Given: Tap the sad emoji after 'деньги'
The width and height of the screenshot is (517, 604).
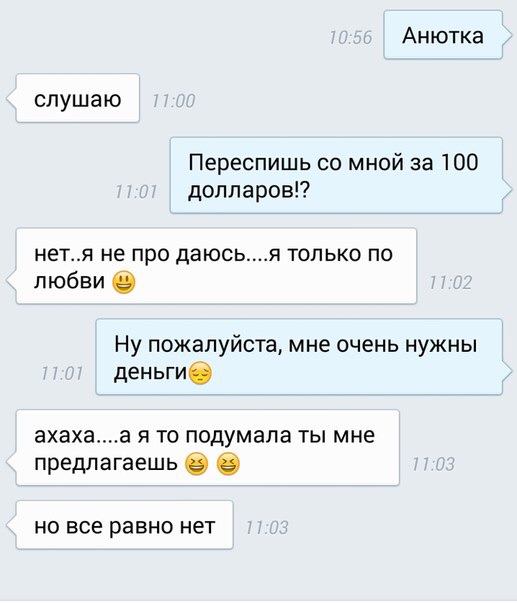Looking at the screenshot, I should (201, 373).
